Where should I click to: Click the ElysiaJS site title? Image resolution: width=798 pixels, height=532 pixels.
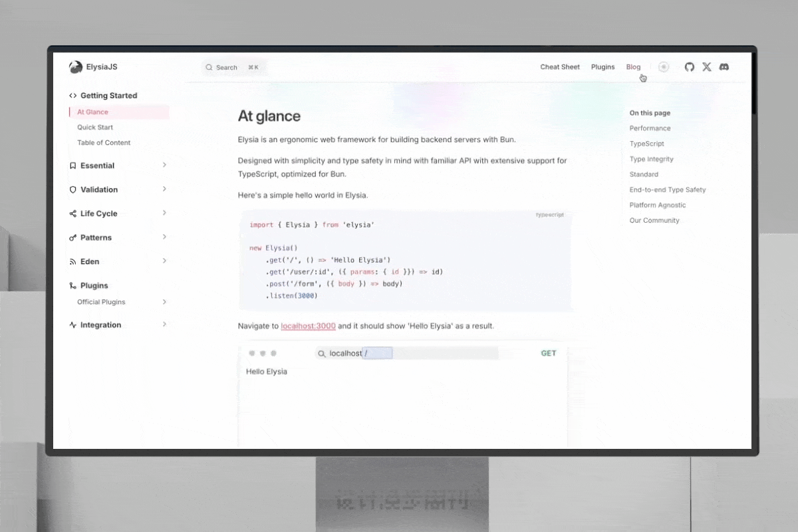(102, 67)
